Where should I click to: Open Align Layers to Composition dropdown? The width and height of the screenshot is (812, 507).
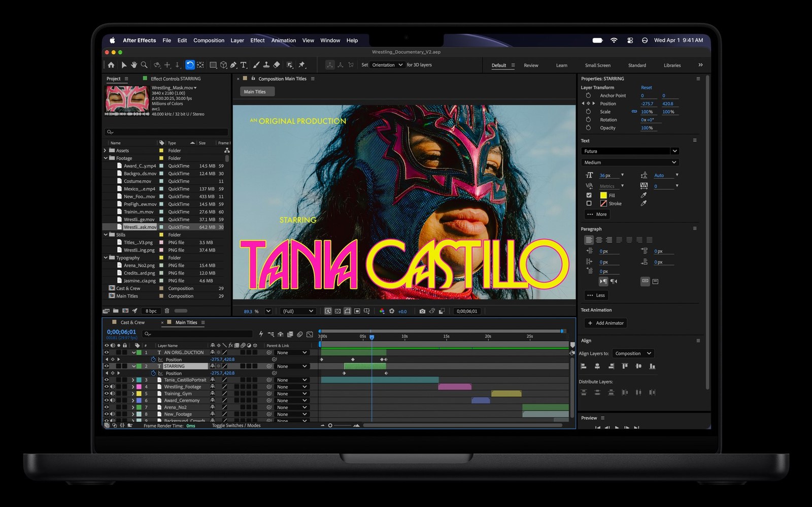pos(633,353)
